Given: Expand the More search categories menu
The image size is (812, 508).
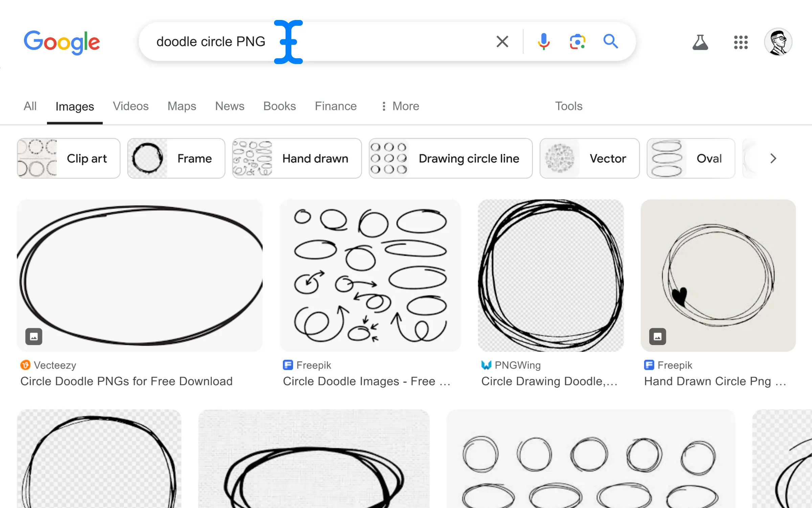Looking at the screenshot, I should click(x=400, y=106).
